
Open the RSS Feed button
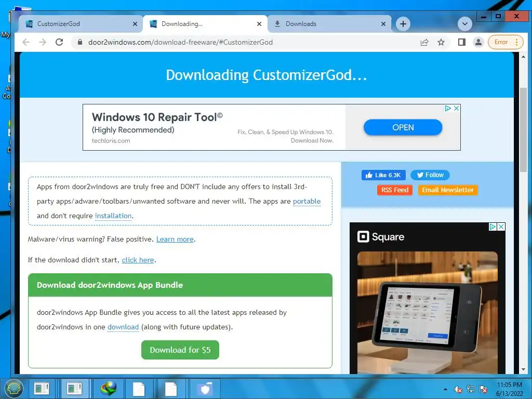tap(395, 190)
